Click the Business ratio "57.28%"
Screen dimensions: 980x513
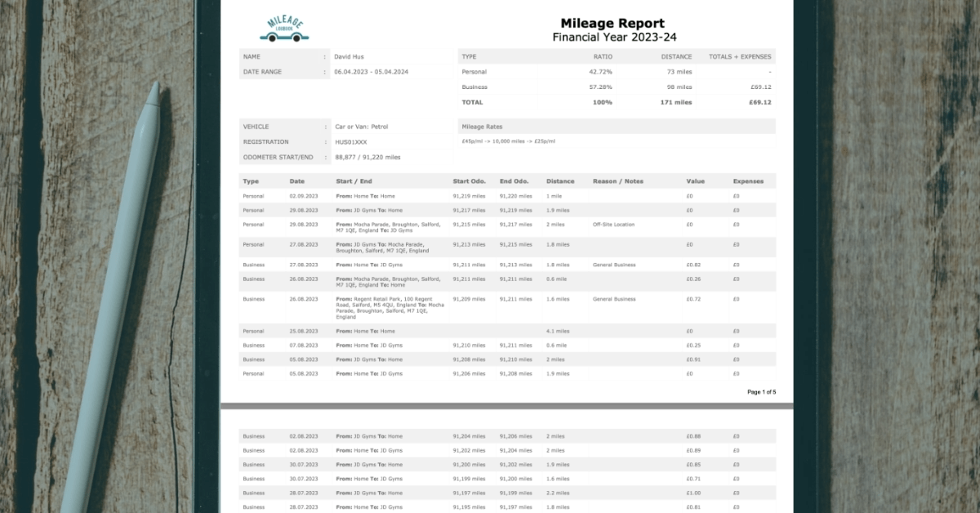tap(600, 87)
